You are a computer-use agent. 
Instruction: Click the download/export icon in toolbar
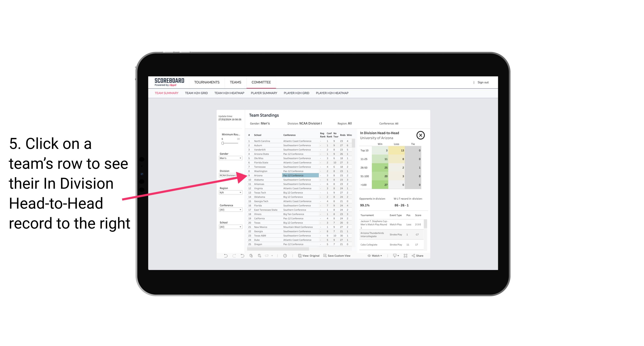(x=394, y=256)
